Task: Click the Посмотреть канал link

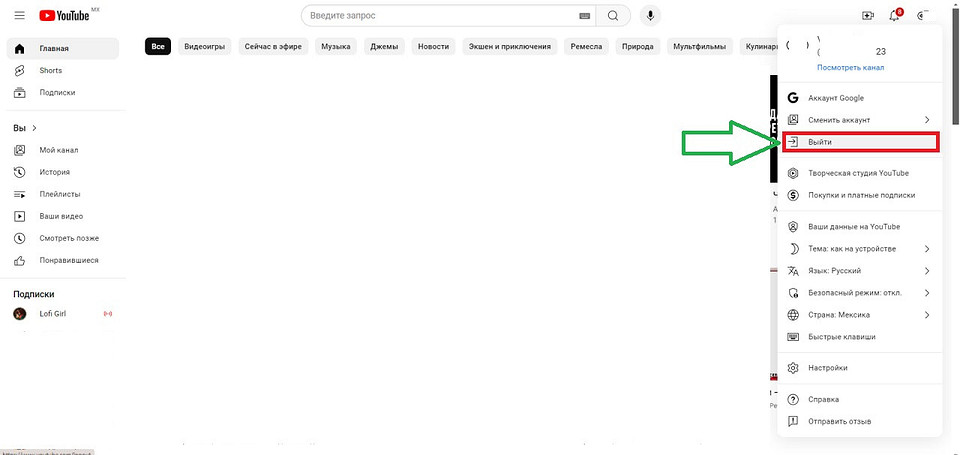Action: click(x=851, y=68)
